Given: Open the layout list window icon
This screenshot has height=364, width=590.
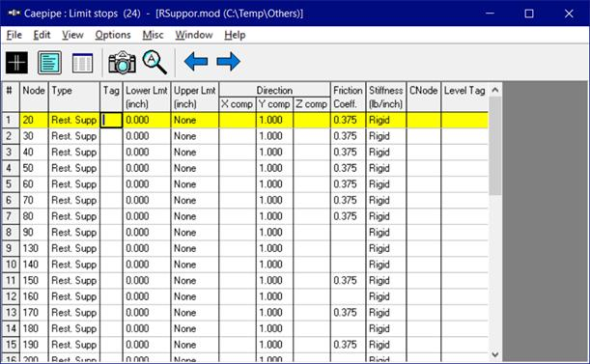Looking at the screenshot, I should (49, 62).
